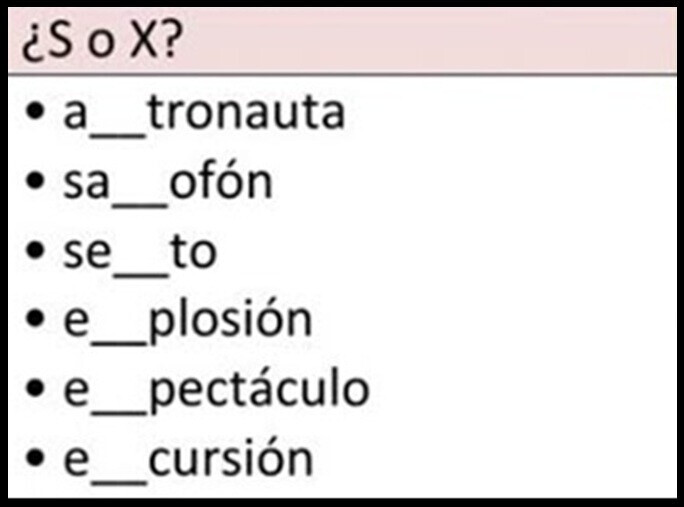684x507 pixels.
Task: Click the "¿S o X?" title text
Action: (102, 41)
